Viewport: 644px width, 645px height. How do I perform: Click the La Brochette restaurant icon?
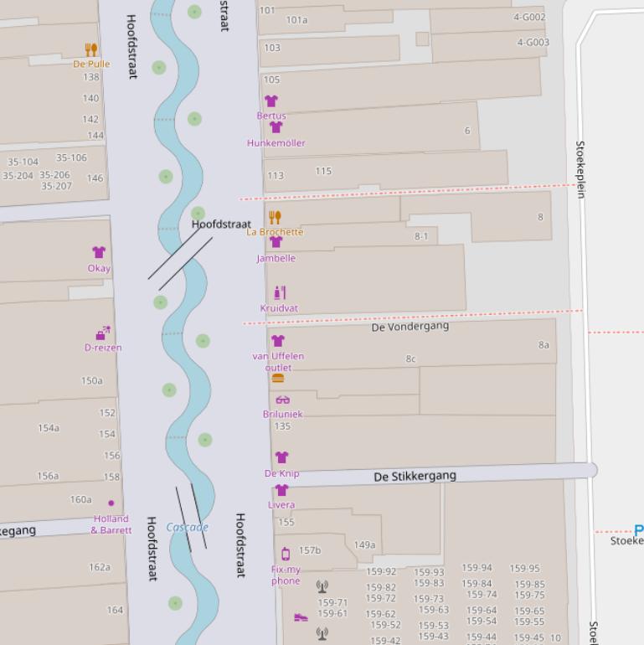click(x=275, y=218)
